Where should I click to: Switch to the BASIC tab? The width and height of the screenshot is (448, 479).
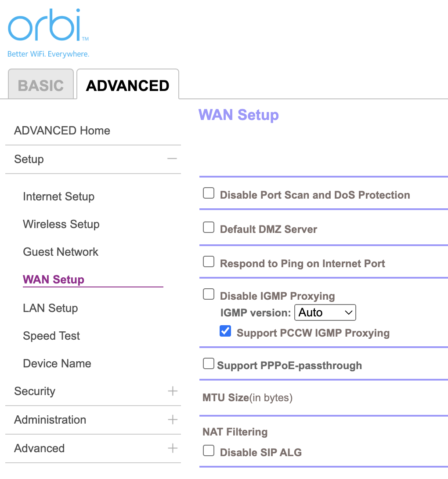(41, 84)
